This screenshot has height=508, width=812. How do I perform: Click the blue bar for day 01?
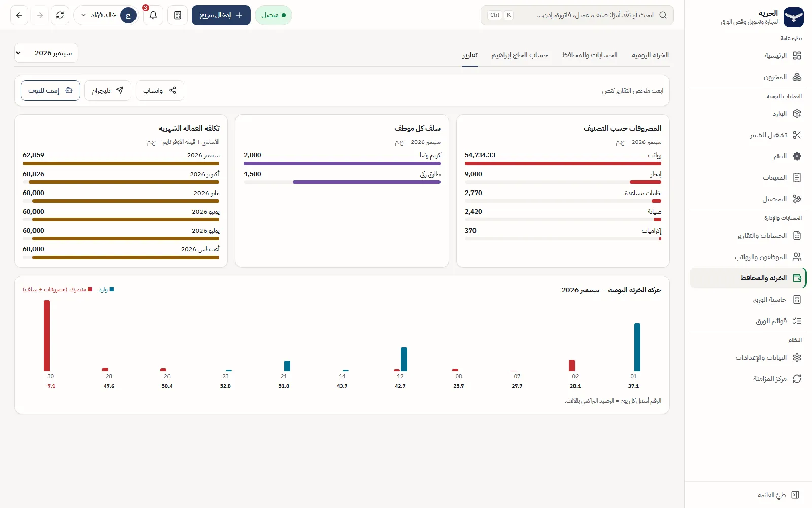click(x=637, y=347)
